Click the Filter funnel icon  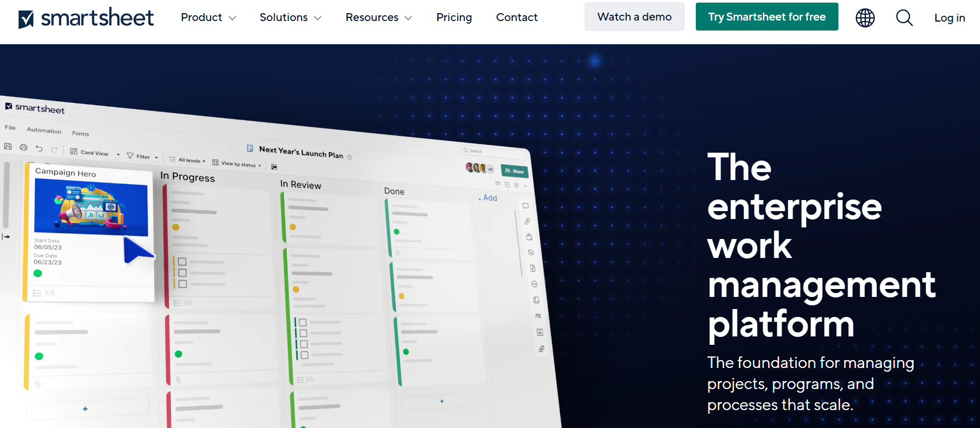pyautogui.click(x=130, y=155)
